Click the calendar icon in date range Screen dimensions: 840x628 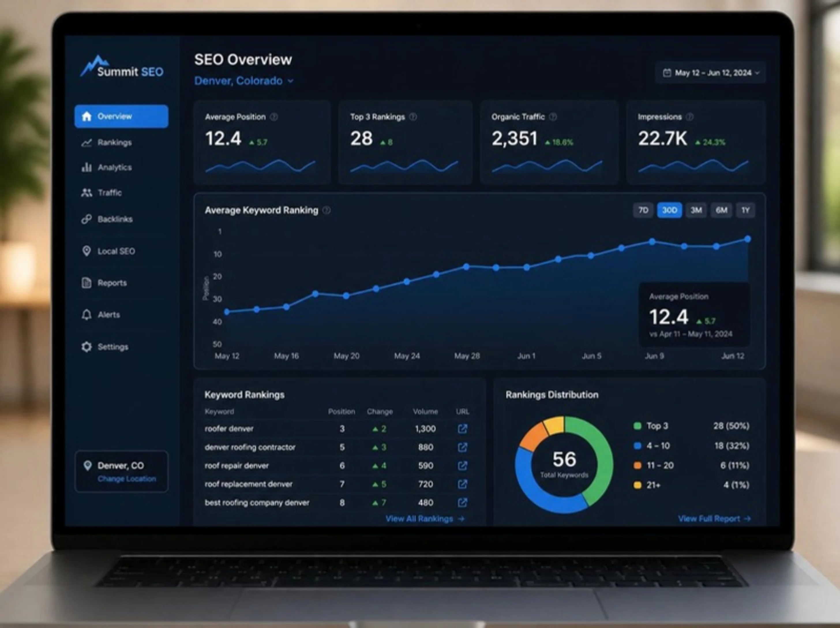pyautogui.click(x=667, y=72)
